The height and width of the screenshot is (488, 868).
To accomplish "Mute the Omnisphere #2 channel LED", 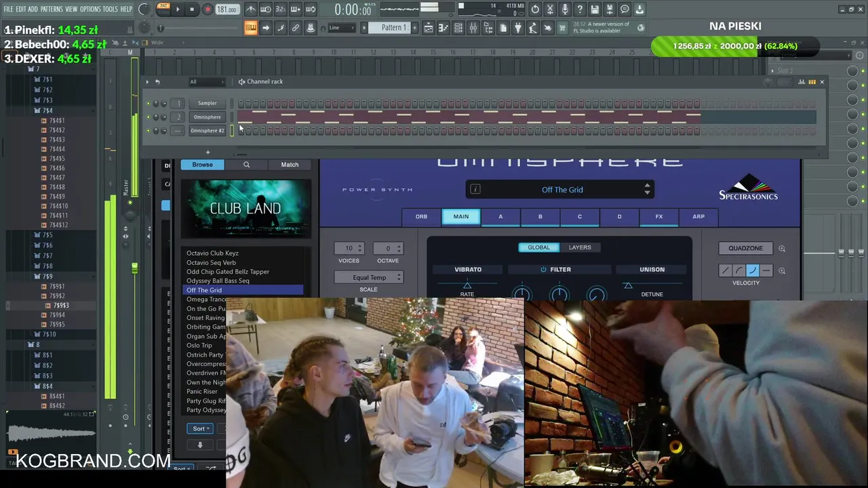I will 149,130.
